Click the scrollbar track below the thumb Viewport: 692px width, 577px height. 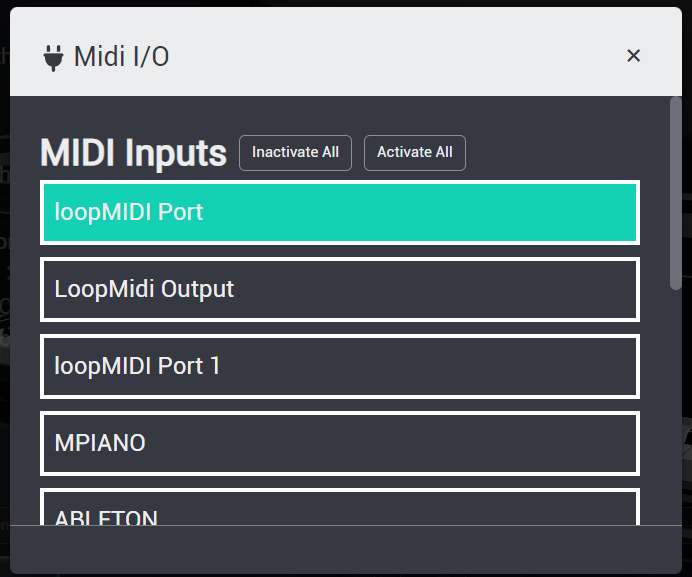point(675,406)
